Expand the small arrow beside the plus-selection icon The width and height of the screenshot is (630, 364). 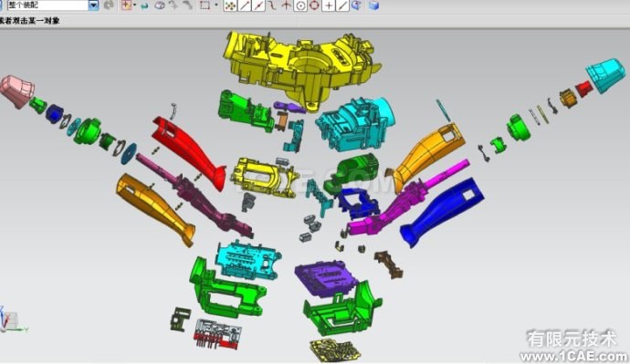point(135,5)
